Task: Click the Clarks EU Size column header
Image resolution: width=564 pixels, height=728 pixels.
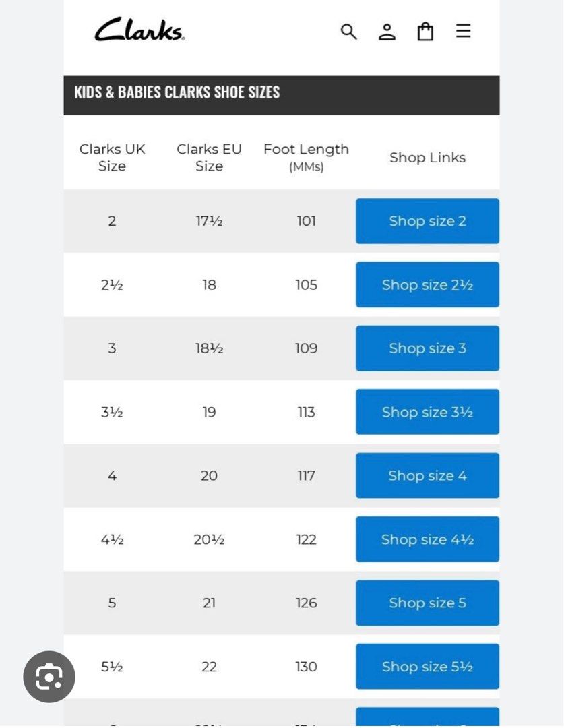Action: coord(209,157)
